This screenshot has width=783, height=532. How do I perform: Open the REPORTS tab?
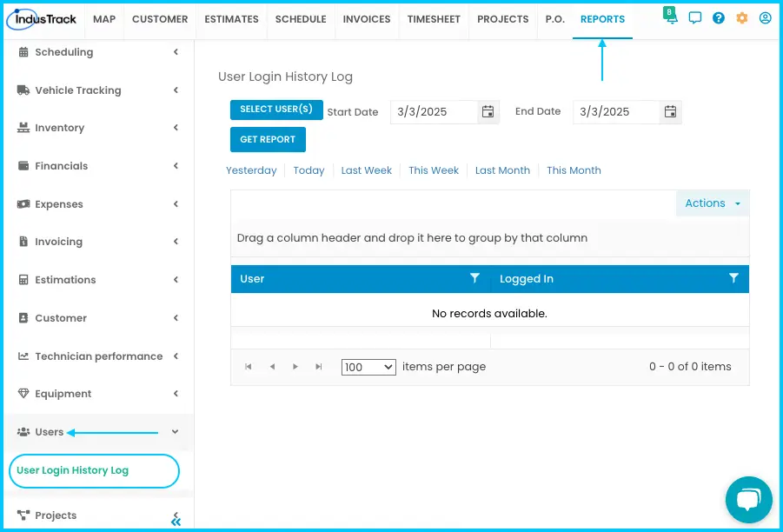coord(602,19)
